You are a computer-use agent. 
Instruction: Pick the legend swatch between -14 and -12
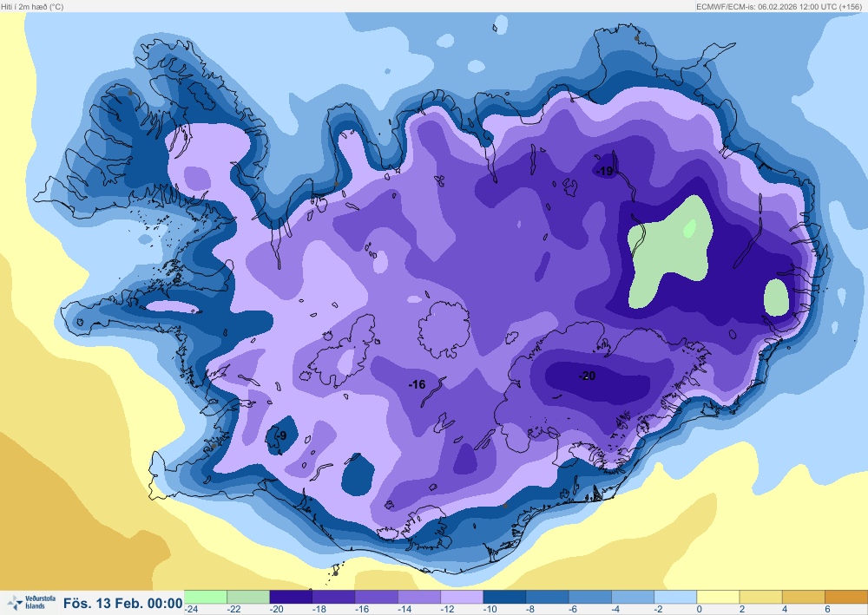click(x=419, y=597)
